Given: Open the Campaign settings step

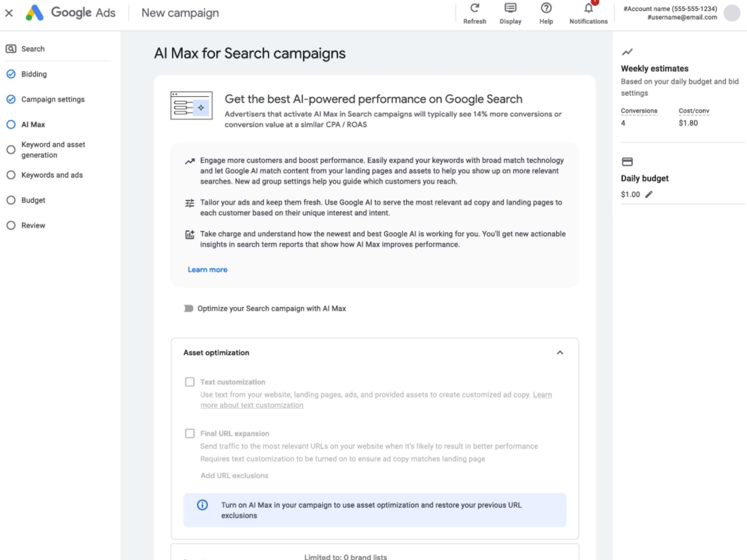Looking at the screenshot, I should click(11, 99).
